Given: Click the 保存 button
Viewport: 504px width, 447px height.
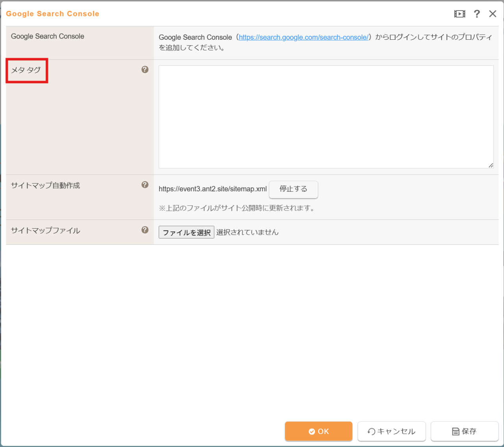Looking at the screenshot, I should tap(465, 431).
